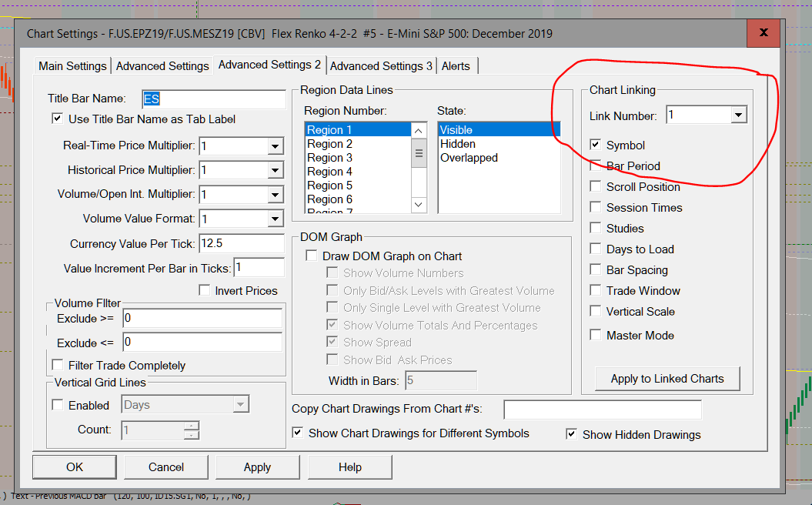
Task: Increase Vertical Grid Lines Count stepper up
Action: point(191,426)
